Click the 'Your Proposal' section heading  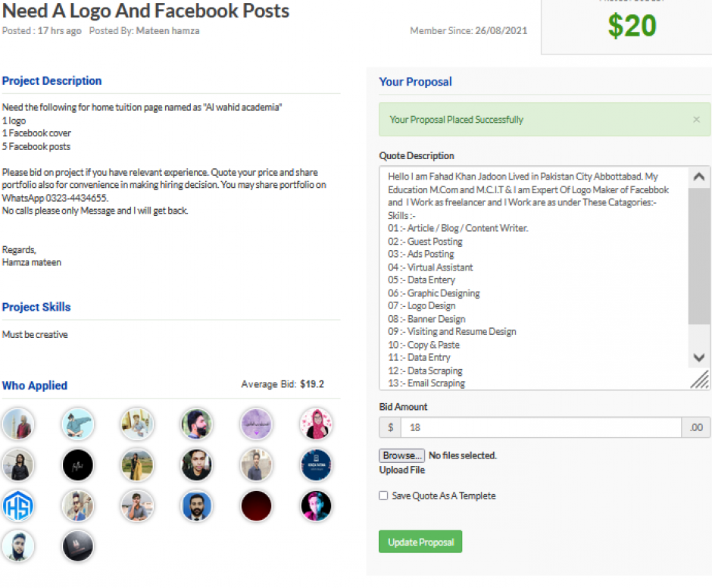pos(415,81)
